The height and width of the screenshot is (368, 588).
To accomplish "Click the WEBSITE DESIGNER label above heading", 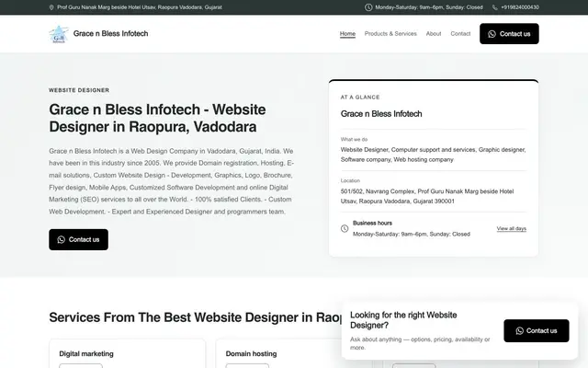I will click(79, 90).
